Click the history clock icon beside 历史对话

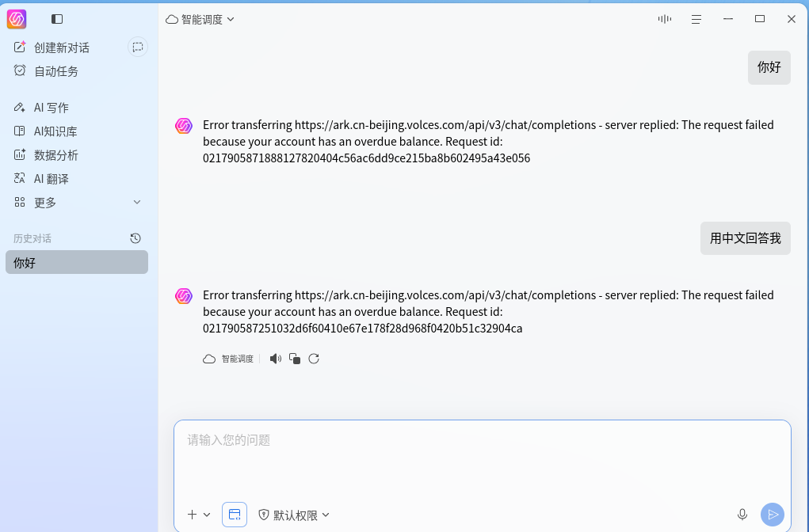click(x=135, y=238)
